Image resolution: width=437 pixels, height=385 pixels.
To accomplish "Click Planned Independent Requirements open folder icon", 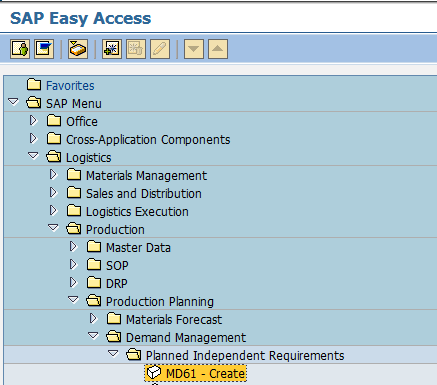I will (x=134, y=355).
